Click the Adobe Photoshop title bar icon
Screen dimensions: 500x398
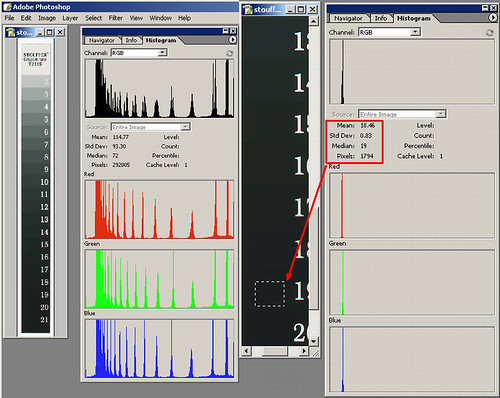(7, 7)
